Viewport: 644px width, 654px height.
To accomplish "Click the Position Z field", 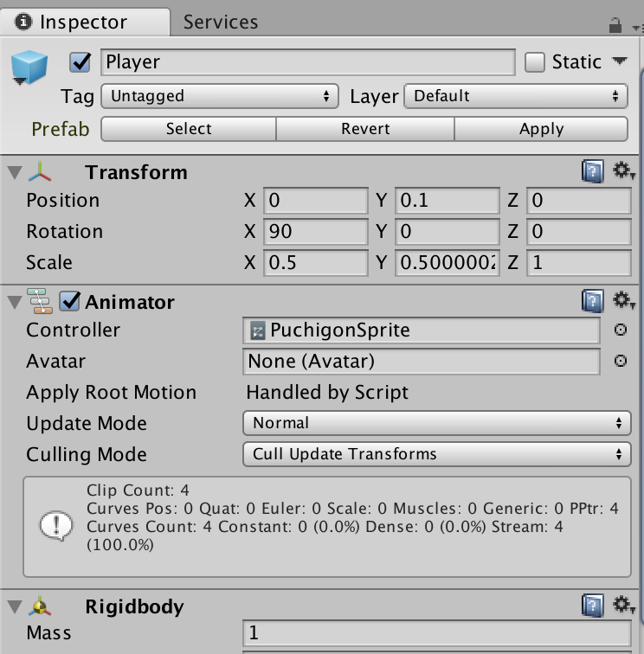I will pyautogui.click(x=578, y=201).
